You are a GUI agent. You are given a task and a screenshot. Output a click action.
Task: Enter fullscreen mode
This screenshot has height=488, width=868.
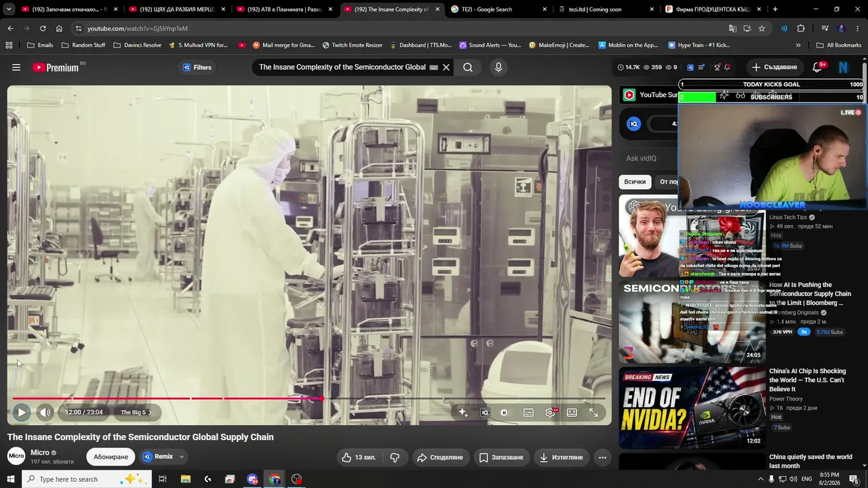pyautogui.click(x=593, y=412)
